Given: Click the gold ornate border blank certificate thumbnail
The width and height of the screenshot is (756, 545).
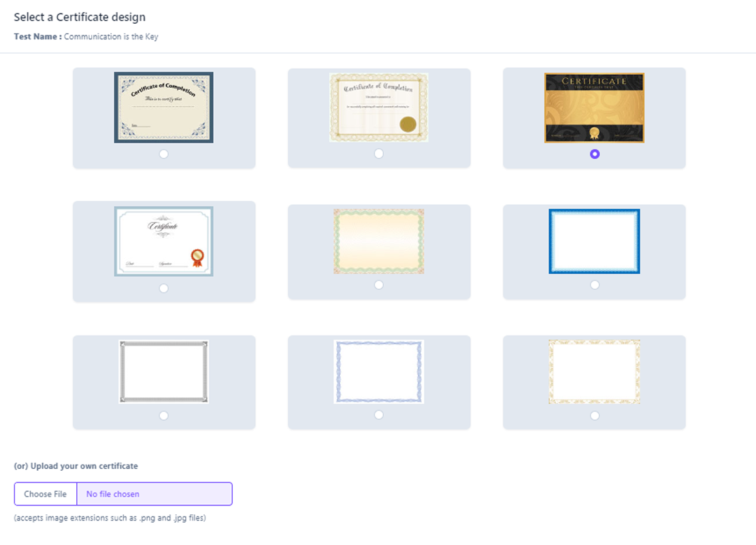Looking at the screenshot, I should coord(594,372).
